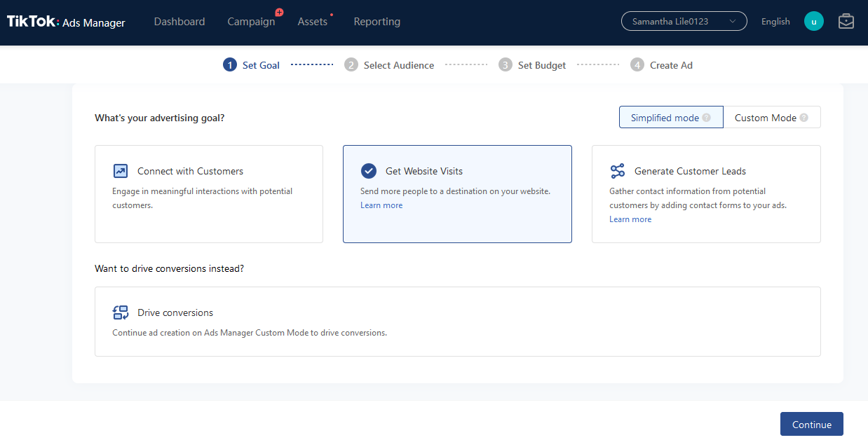Screen dimensions: 868x440
Task: Open the Reporting tab
Action: click(377, 22)
